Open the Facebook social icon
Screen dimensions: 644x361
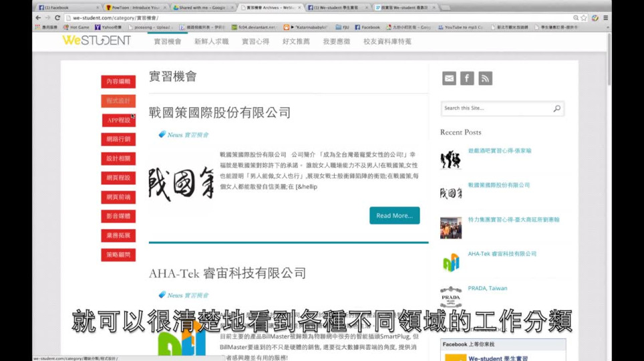point(467,78)
